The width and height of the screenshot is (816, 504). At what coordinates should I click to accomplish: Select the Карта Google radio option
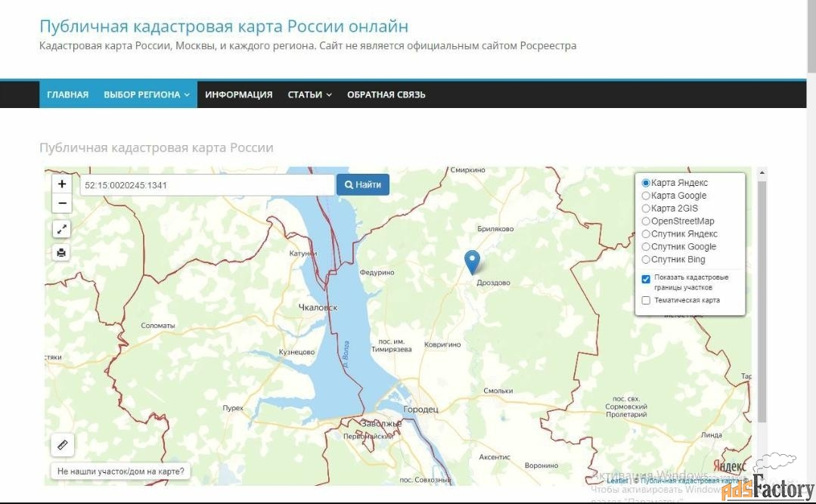point(646,196)
